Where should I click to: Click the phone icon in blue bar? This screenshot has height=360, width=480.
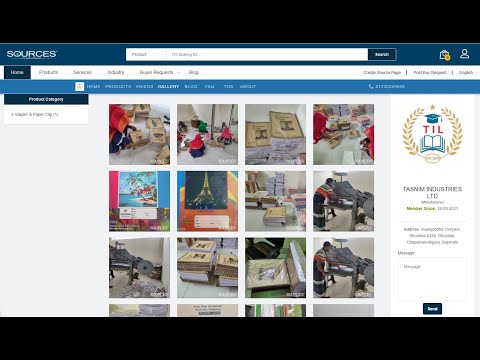coord(371,86)
